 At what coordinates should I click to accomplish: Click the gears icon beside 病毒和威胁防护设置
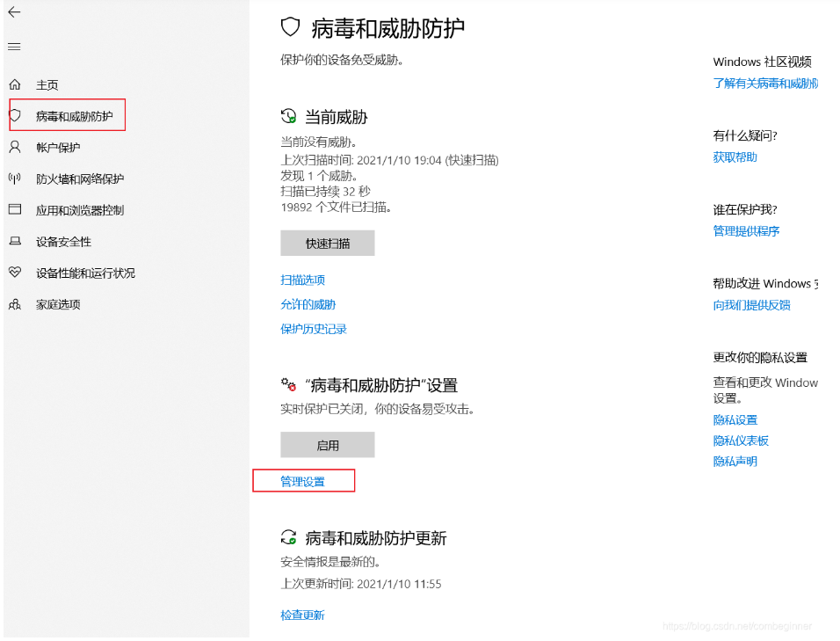tap(289, 384)
